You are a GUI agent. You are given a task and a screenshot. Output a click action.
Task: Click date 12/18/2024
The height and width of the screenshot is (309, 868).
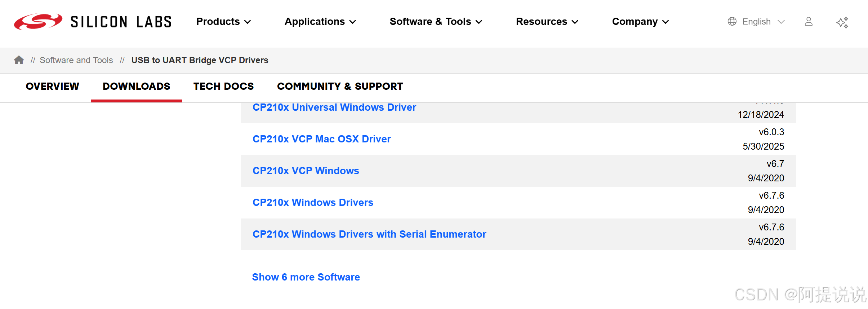[x=761, y=115]
